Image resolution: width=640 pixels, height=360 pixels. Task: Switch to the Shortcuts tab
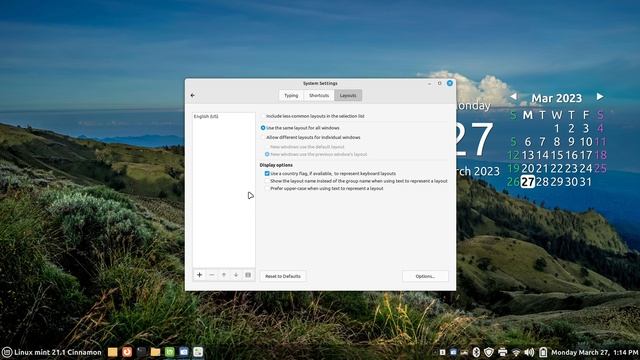[x=319, y=96]
